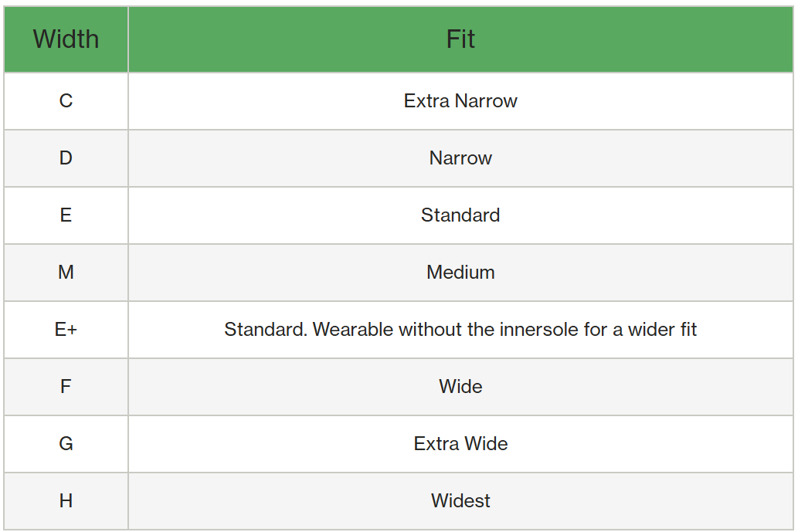Select the width H cell

tap(66, 501)
